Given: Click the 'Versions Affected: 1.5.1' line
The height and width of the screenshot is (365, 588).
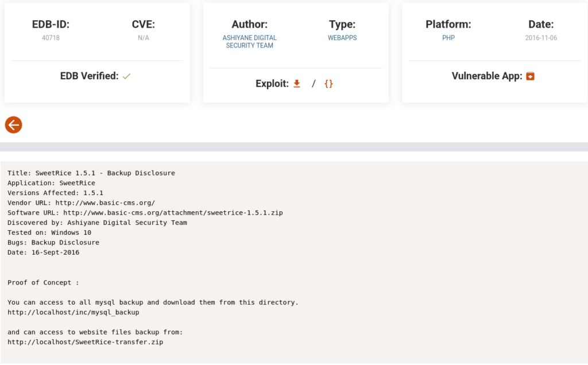Looking at the screenshot, I should tap(55, 193).
